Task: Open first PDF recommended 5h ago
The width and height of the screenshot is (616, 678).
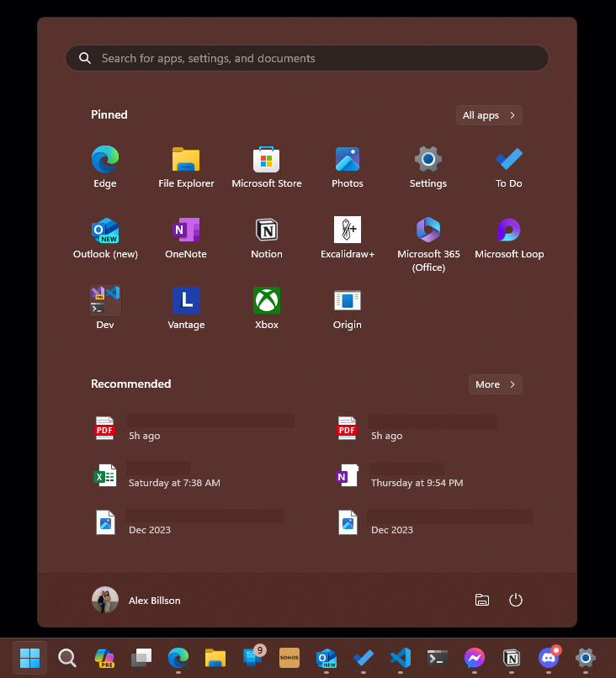Action: pyautogui.click(x=194, y=428)
